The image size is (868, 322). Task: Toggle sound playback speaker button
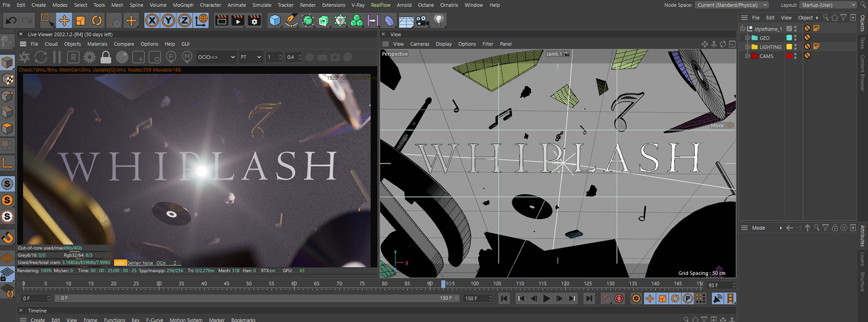[717, 298]
